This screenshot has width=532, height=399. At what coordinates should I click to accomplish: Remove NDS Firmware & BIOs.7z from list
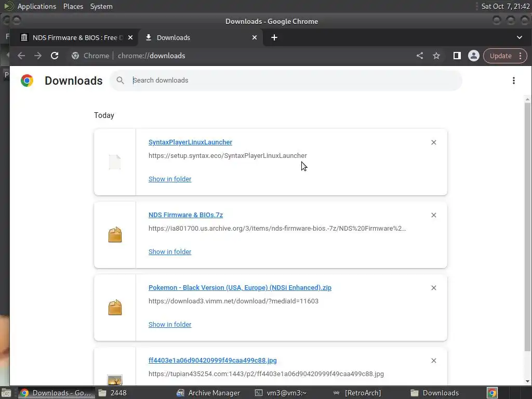[434, 215]
